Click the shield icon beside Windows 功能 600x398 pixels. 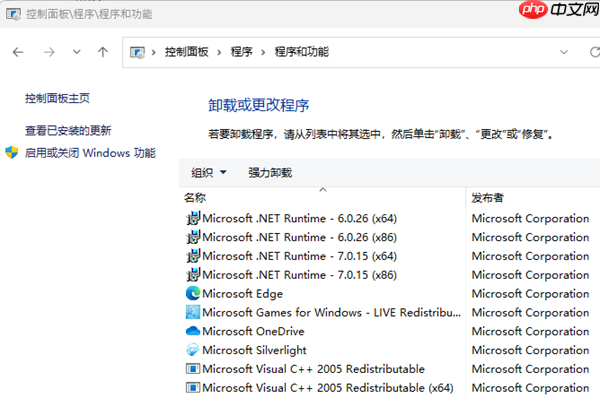[x=12, y=152]
